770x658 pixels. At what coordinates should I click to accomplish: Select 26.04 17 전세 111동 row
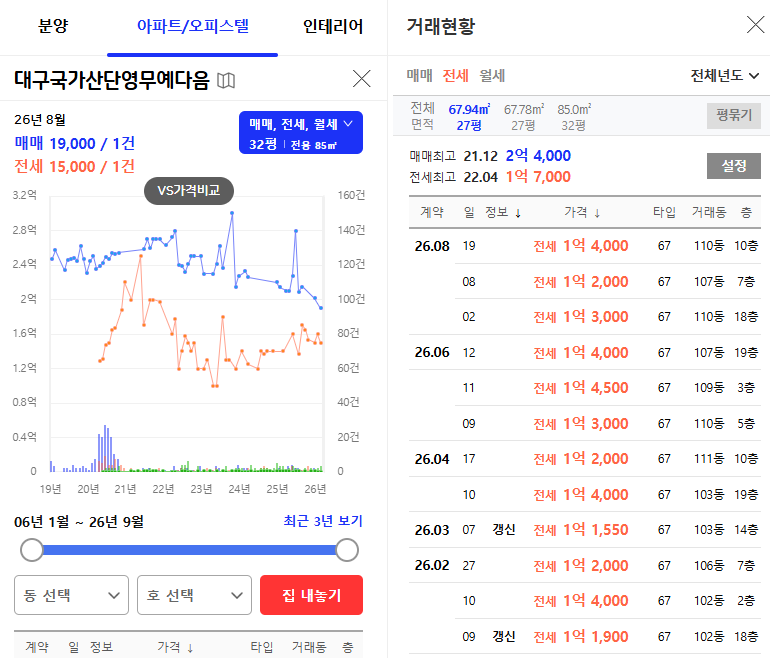tap(585, 459)
